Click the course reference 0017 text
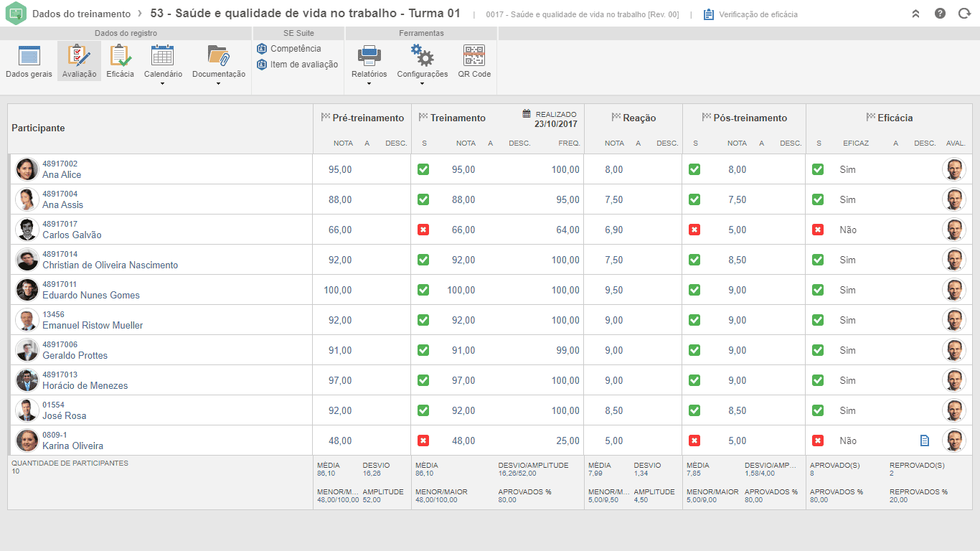 click(x=583, y=14)
